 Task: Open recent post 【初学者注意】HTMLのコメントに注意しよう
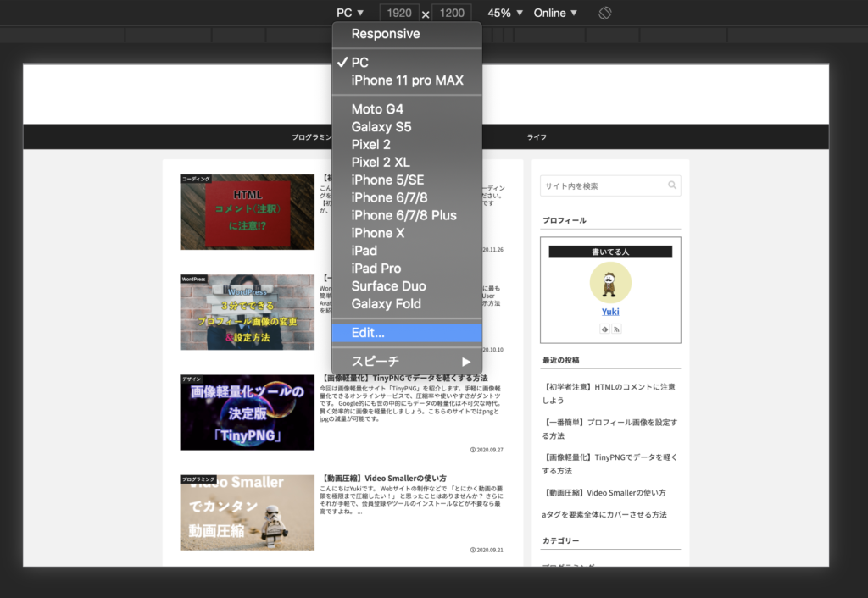pyautogui.click(x=609, y=393)
